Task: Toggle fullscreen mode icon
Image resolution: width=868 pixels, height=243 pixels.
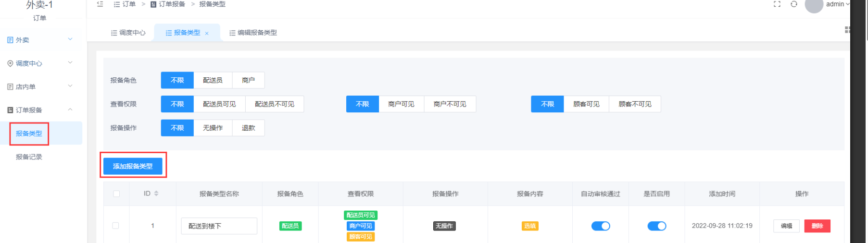Action: click(777, 4)
